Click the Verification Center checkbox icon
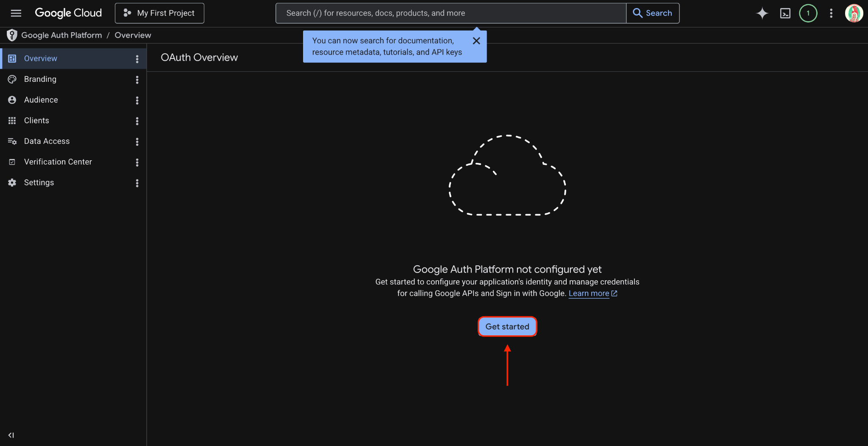The height and width of the screenshot is (446, 868). pos(12,162)
